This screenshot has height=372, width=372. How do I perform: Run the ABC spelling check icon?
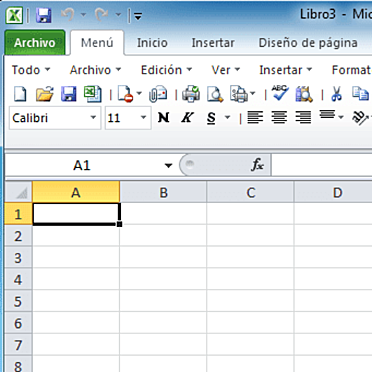click(280, 93)
